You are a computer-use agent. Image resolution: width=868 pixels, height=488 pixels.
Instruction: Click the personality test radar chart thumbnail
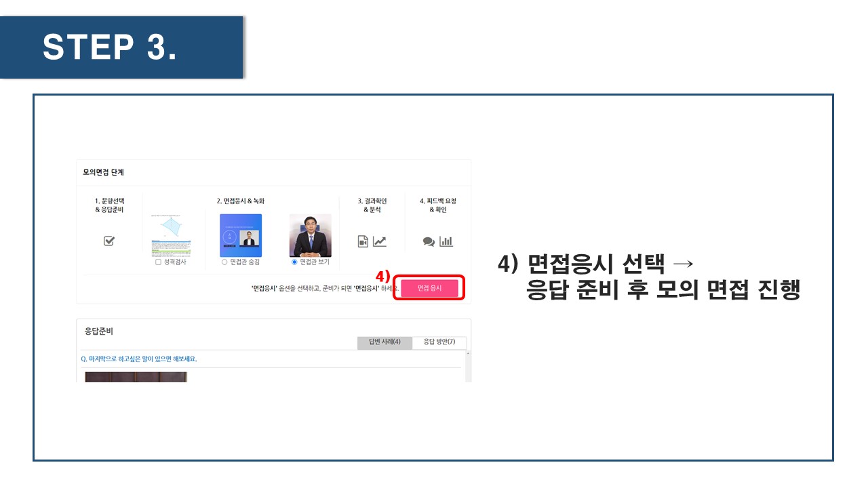(170, 235)
